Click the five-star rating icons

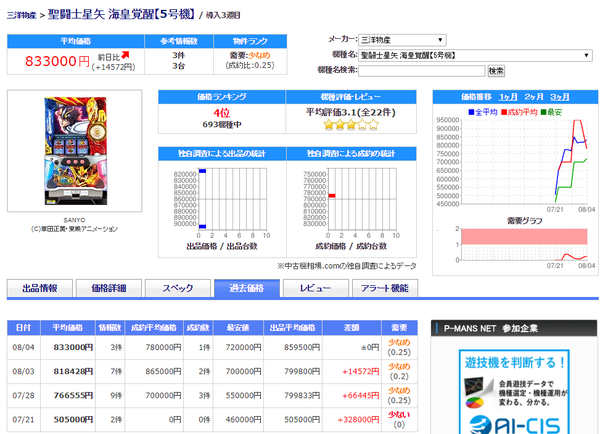[351, 124]
